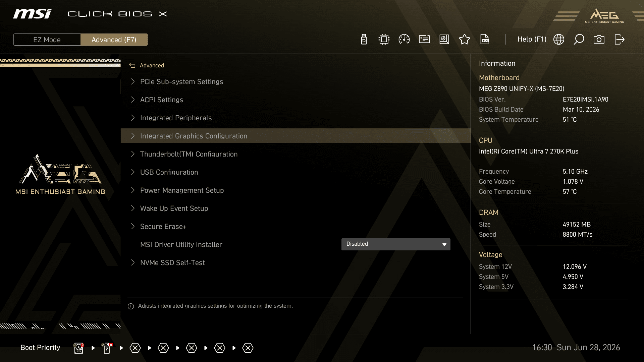Click the date Sun Jun 28, 2026
This screenshot has width=644, height=362.
pos(588,348)
